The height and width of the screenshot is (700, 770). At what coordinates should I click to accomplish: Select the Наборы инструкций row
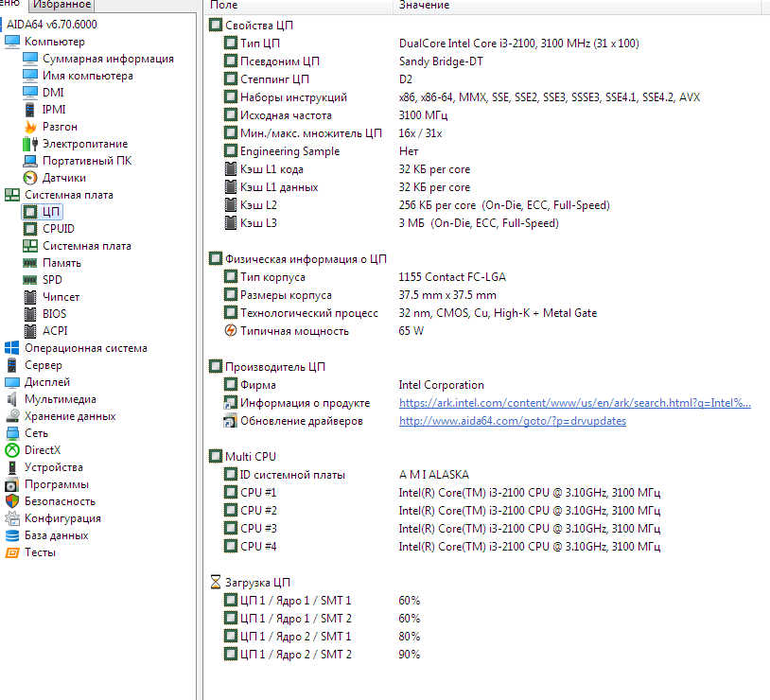pos(462,97)
